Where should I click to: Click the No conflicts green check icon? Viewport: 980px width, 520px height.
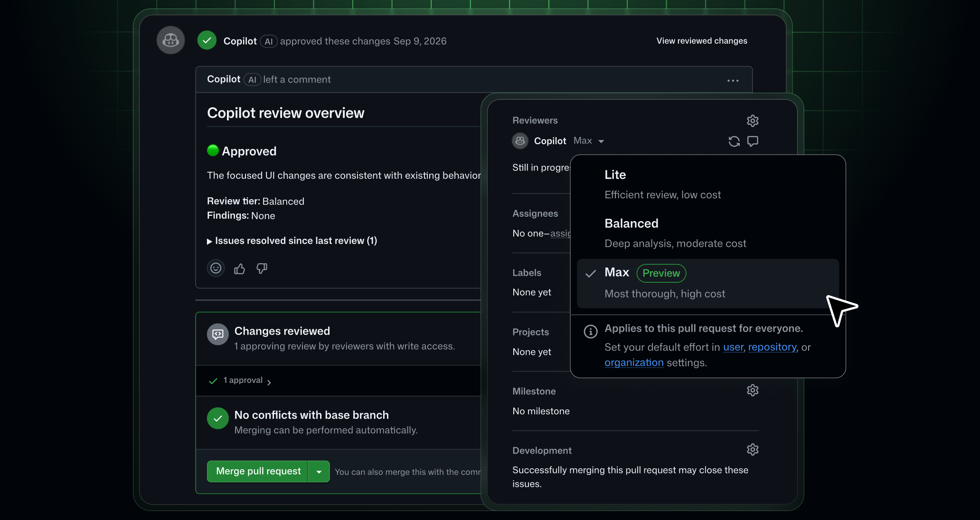pyautogui.click(x=218, y=418)
